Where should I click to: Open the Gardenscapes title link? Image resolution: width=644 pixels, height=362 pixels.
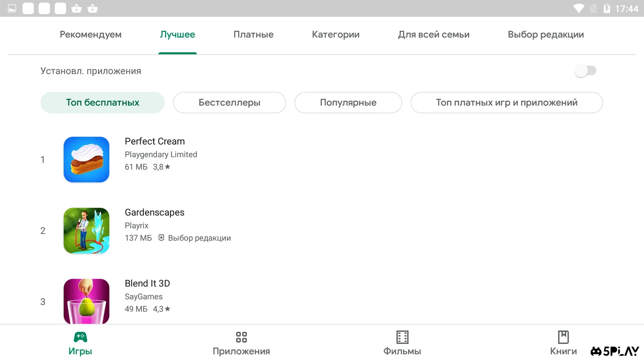pyautogui.click(x=155, y=213)
